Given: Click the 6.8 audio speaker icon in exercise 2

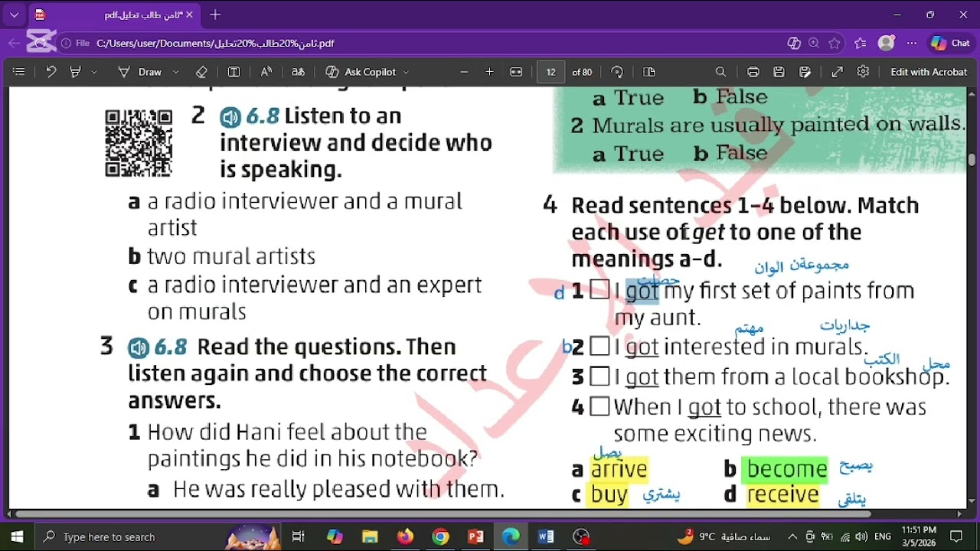Looking at the screenshot, I should (230, 117).
